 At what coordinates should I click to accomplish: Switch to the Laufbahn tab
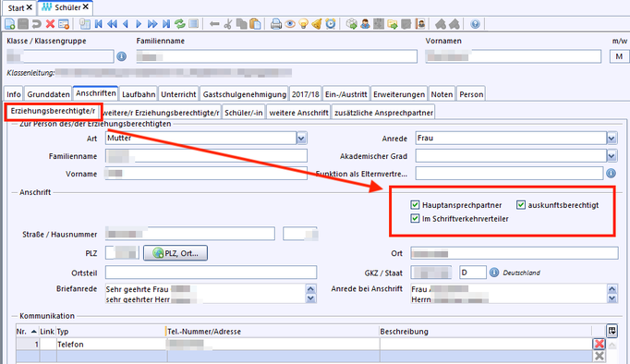click(139, 94)
